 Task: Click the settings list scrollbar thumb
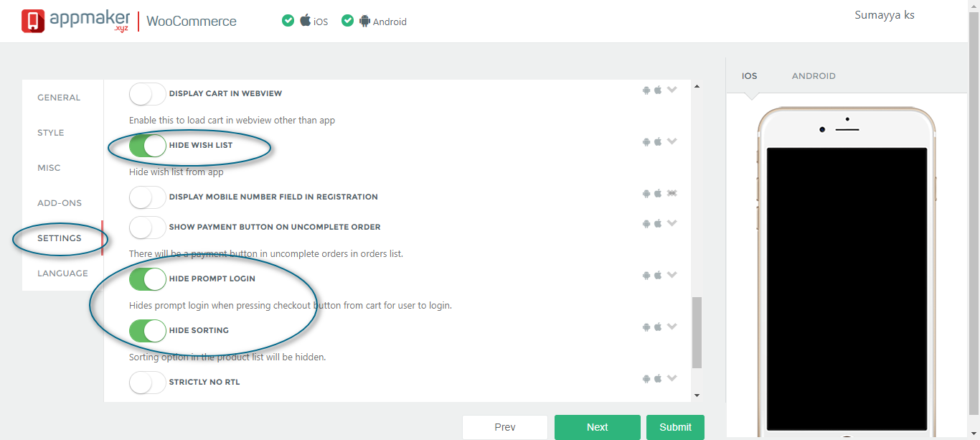(697, 333)
